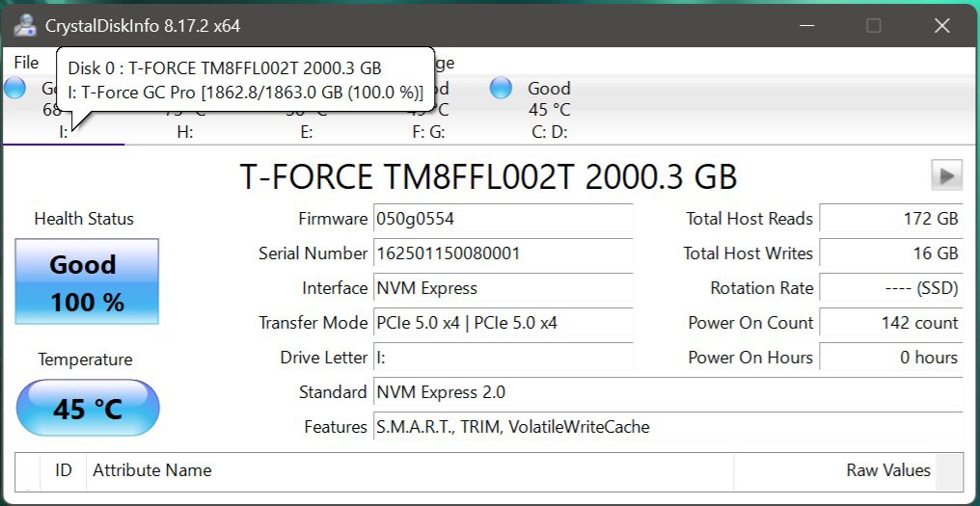Click the Firmware field 050g0554
The width and height of the screenshot is (980, 506).
504,219
